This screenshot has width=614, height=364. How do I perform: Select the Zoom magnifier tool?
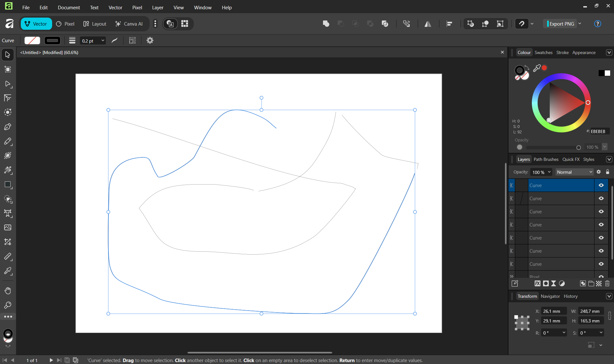point(8,305)
